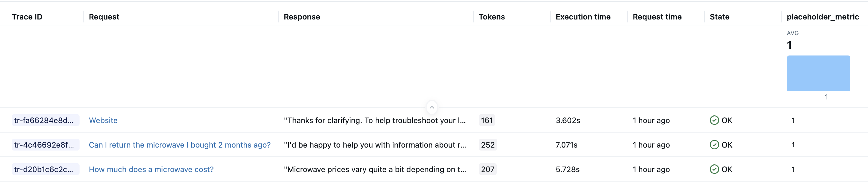Select trace ID tr-fa66284e8d
The image size is (868, 183).
tap(44, 120)
